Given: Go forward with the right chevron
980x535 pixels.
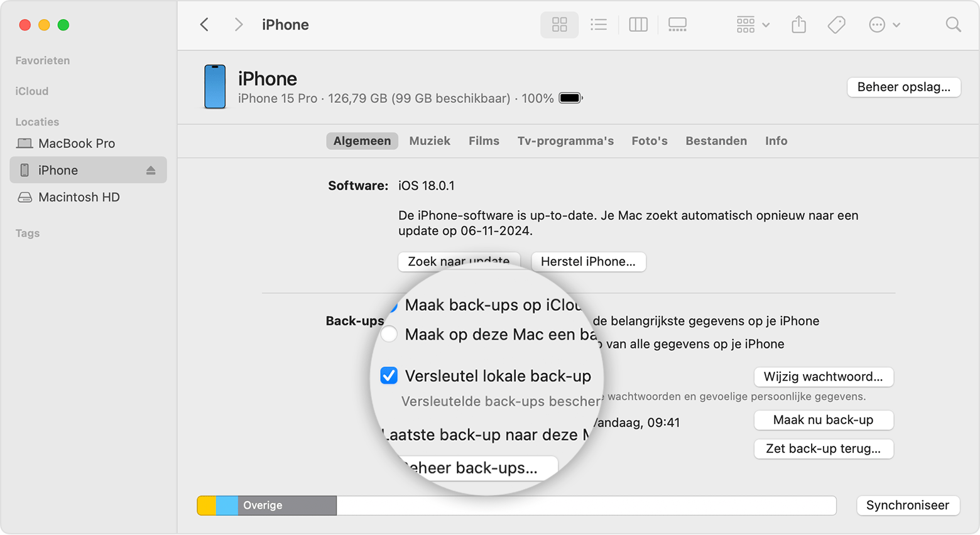Looking at the screenshot, I should point(239,24).
